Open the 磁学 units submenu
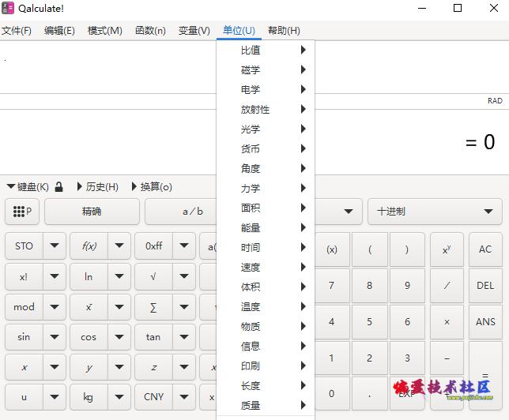This screenshot has height=420, width=509. [266, 69]
